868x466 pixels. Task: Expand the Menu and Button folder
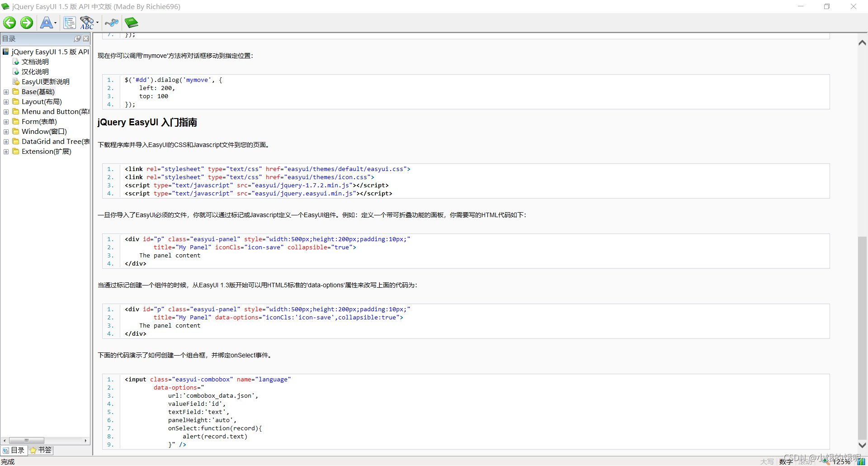click(x=6, y=112)
